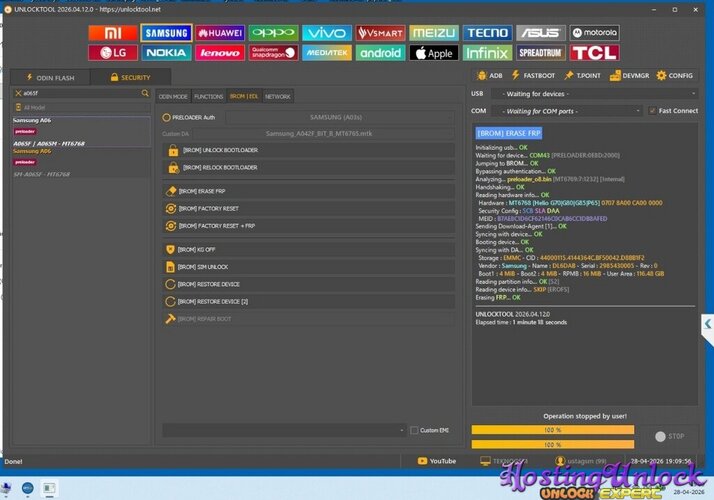Open the ADB tool
Screen dimensions: 714x500
click(490, 76)
